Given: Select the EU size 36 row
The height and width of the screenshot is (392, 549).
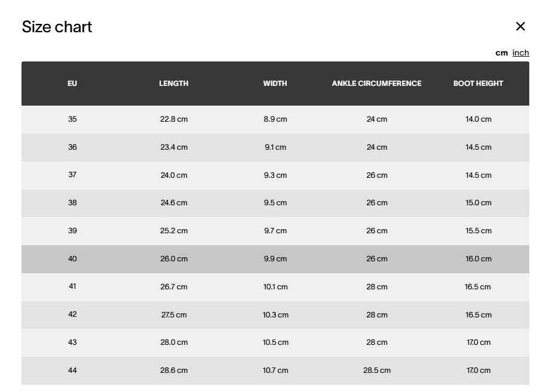Looking at the screenshot, I should 72,147.
